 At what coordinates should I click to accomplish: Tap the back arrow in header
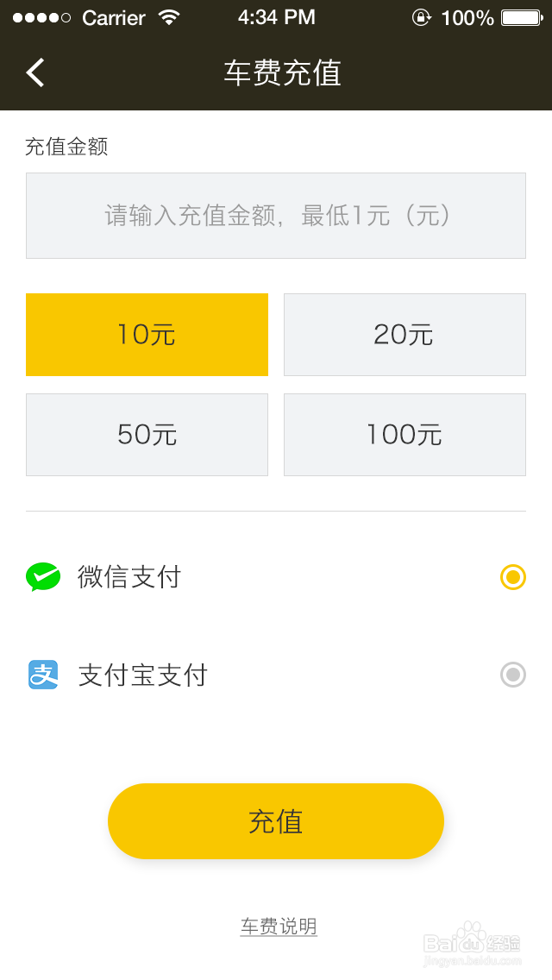(x=35, y=73)
